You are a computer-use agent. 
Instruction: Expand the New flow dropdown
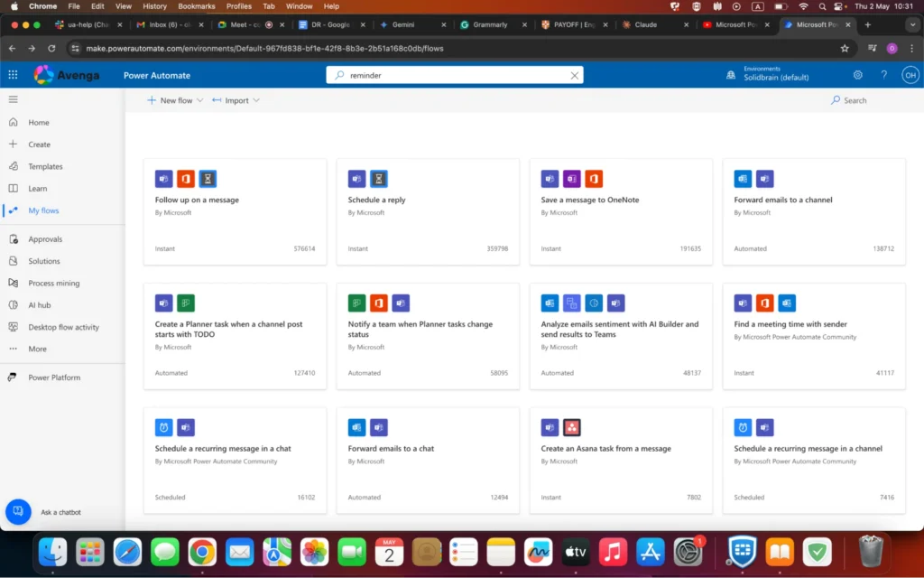click(175, 100)
